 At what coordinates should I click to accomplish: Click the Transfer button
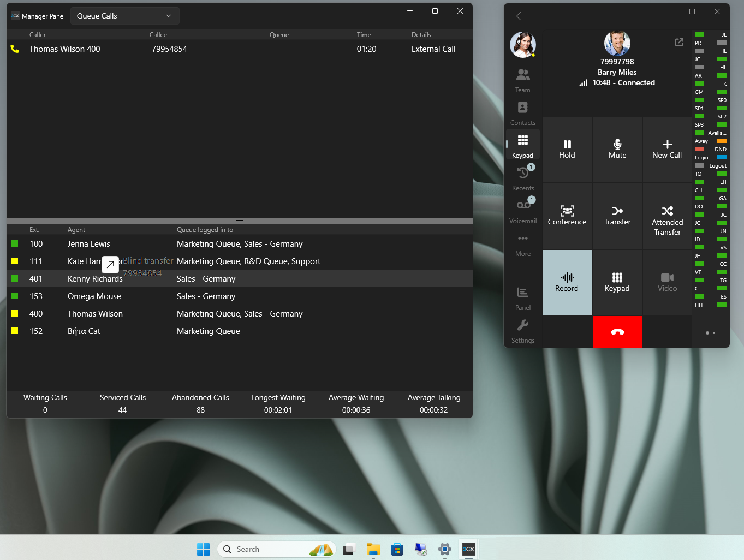point(617,216)
